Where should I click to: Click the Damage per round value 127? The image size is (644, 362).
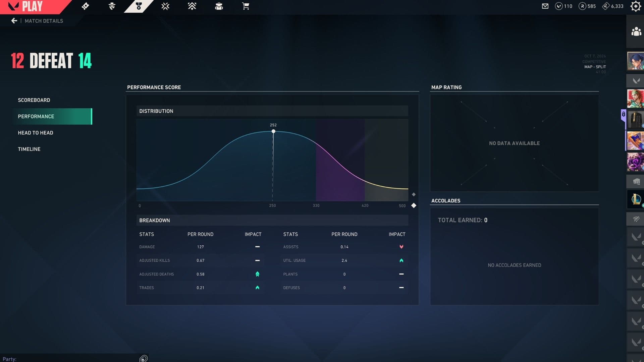(x=201, y=247)
